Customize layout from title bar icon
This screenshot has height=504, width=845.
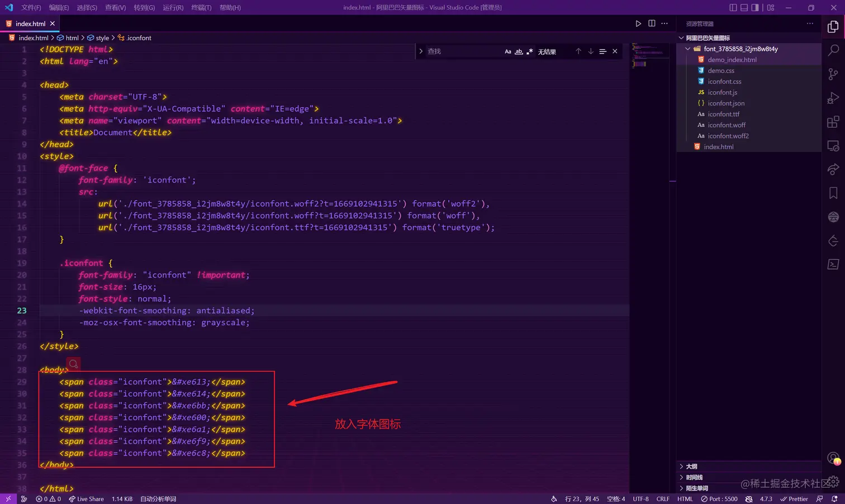click(x=771, y=7)
